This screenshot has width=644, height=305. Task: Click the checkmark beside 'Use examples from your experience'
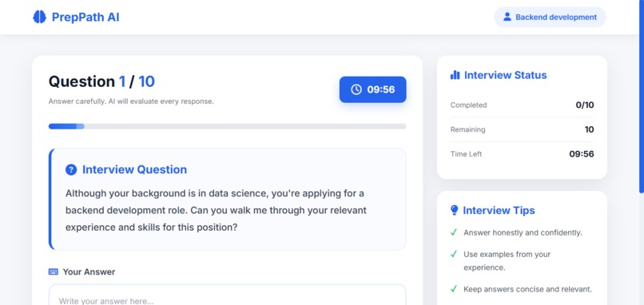coord(454,255)
